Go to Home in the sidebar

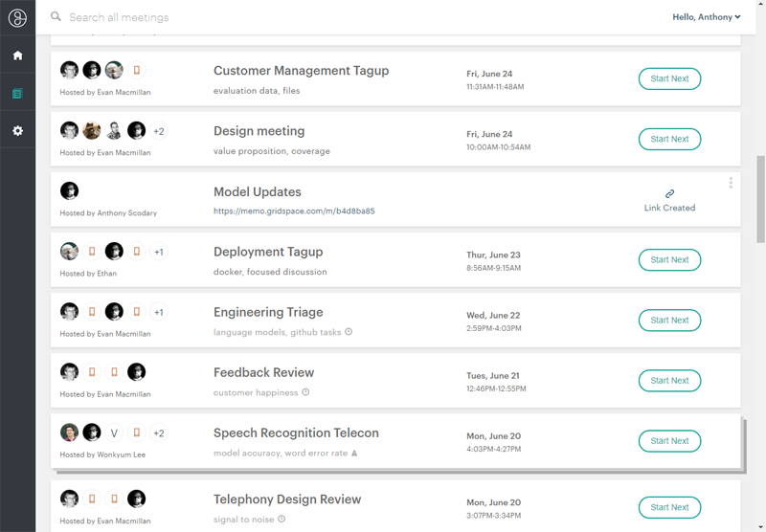click(17, 55)
